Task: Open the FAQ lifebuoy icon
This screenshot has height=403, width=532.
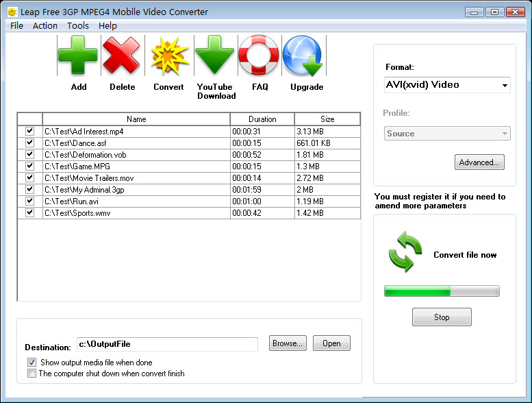Action: pos(259,55)
